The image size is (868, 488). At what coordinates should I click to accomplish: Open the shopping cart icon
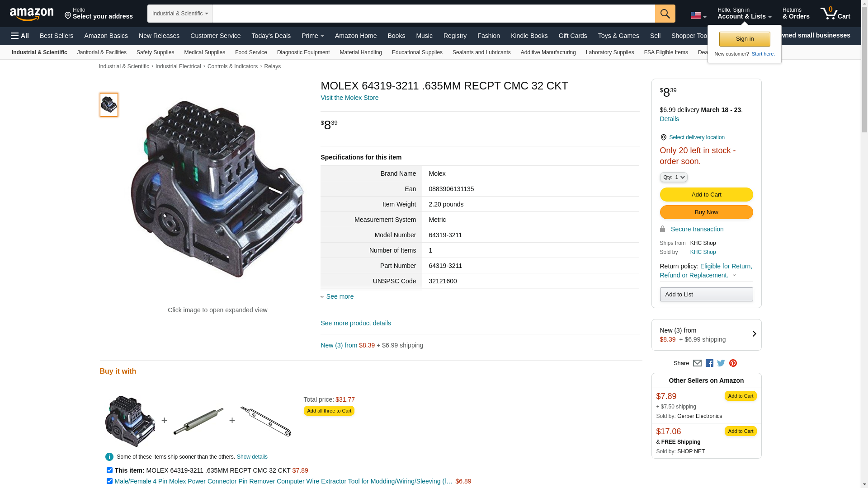pyautogui.click(x=835, y=14)
